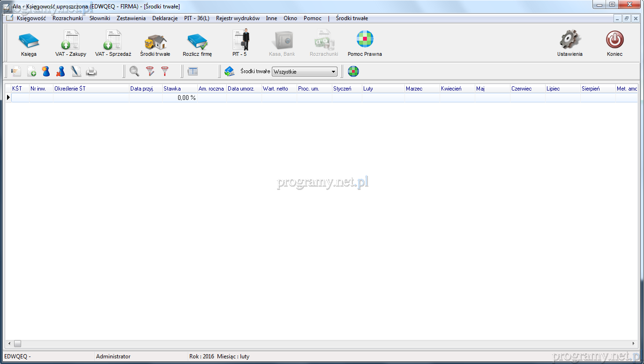Click the Określenie ŚT column header

91,89
